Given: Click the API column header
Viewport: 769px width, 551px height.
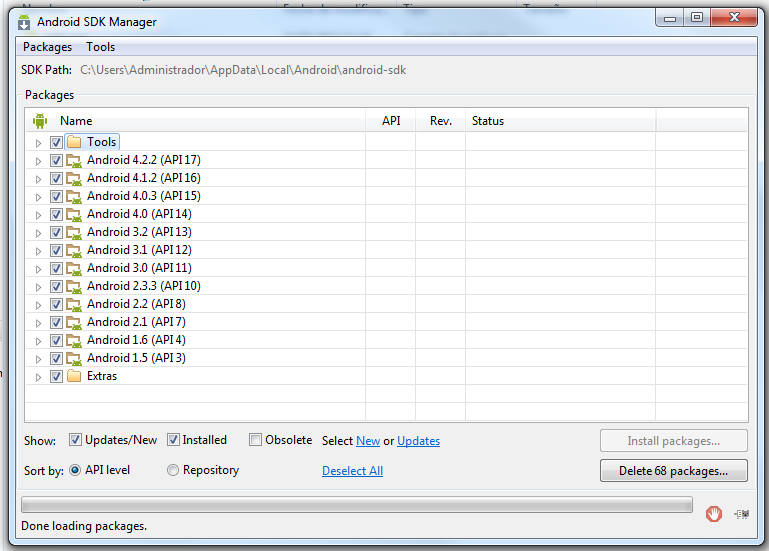Looking at the screenshot, I should pyautogui.click(x=391, y=121).
